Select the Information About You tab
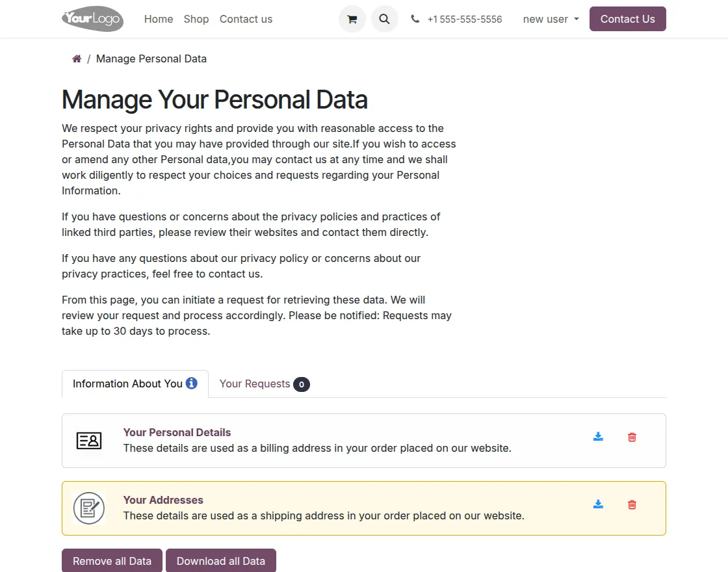Screen dimensions: 728x572 (x=128, y=383)
